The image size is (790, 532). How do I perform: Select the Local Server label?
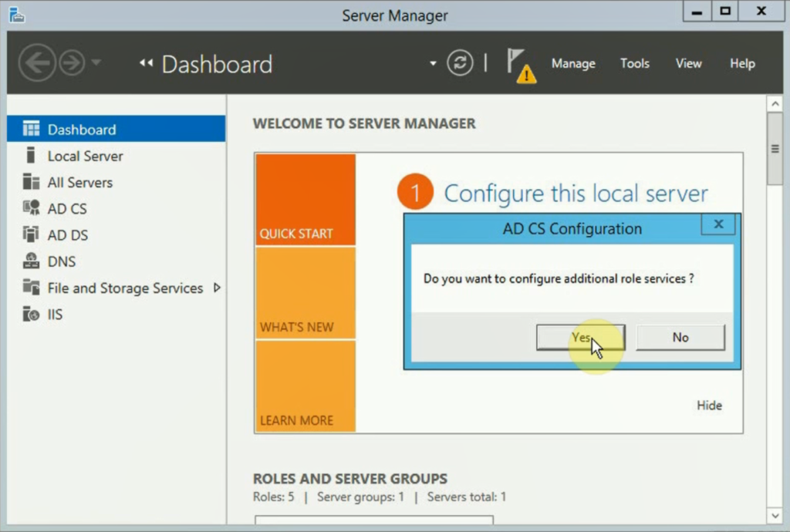85,156
